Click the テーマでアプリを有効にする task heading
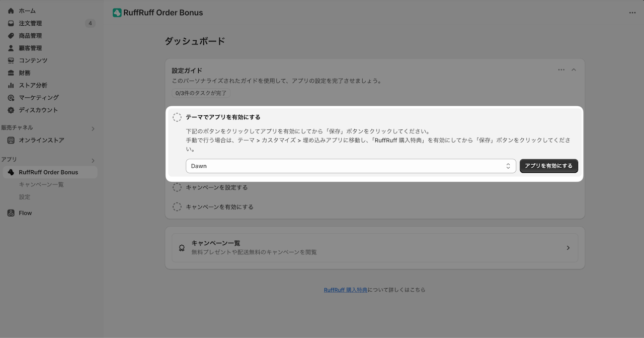 coord(223,117)
